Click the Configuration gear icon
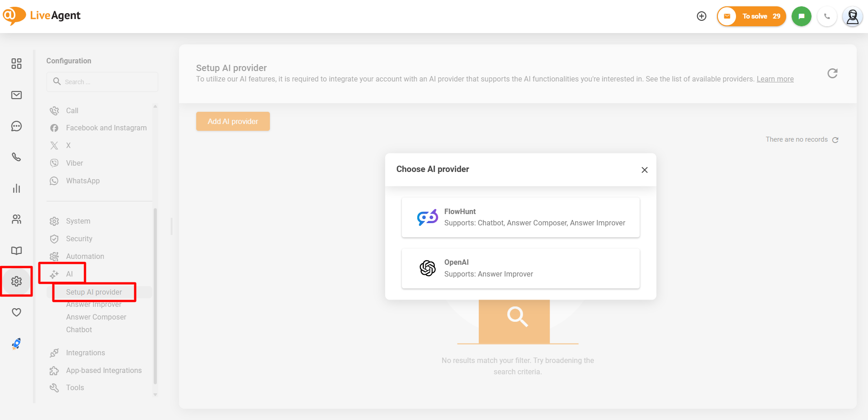 [17, 282]
